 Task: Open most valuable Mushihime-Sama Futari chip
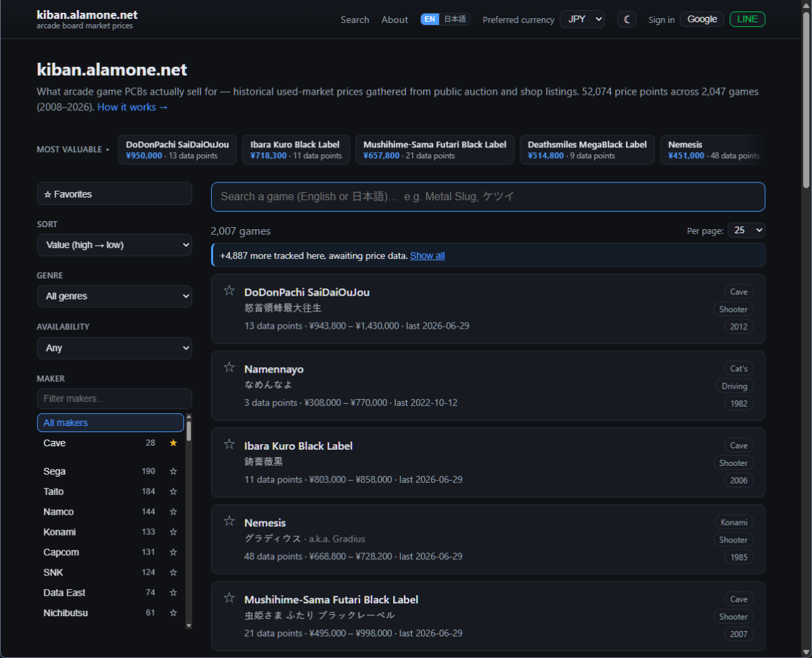pyautogui.click(x=434, y=149)
